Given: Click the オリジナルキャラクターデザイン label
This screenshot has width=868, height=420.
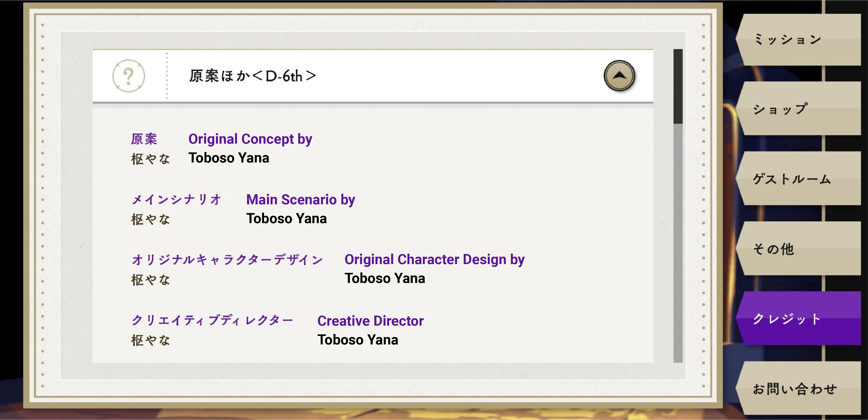Looking at the screenshot, I should point(227,260).
